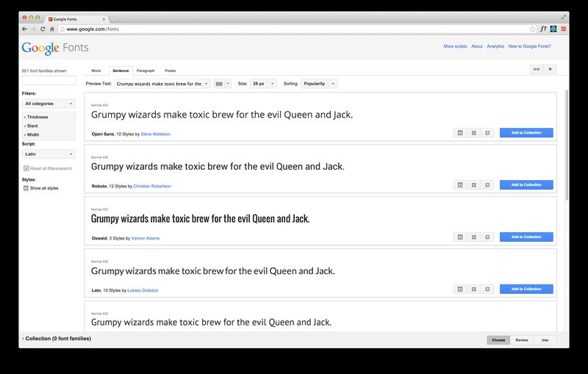Open Łukasz Dziedzic designer link
The image size is (588, 374).
click(x=143, y=290)
